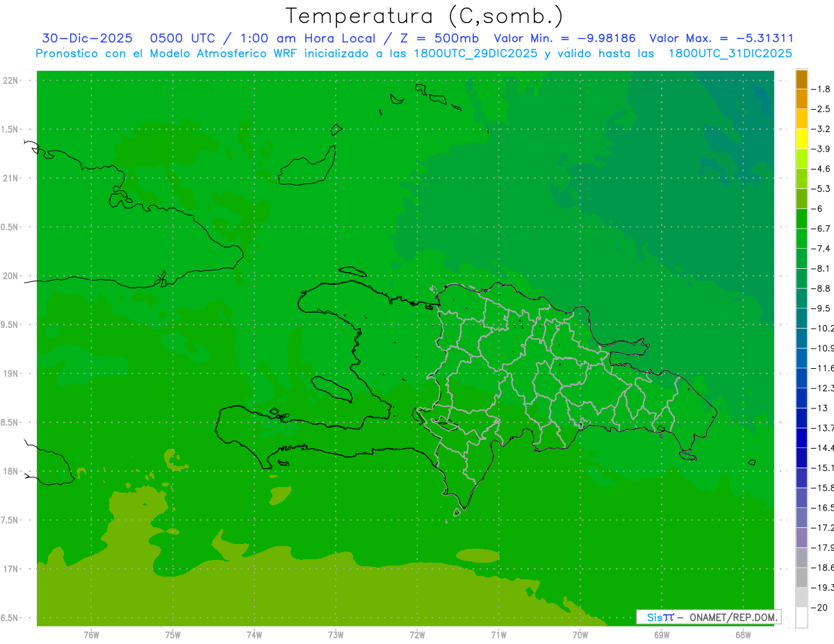Viewport: 834px width, 644px height.
Task: Pick the teal legend swatch between -9.5 and -10.2
Action: click(x=801, y=318)
